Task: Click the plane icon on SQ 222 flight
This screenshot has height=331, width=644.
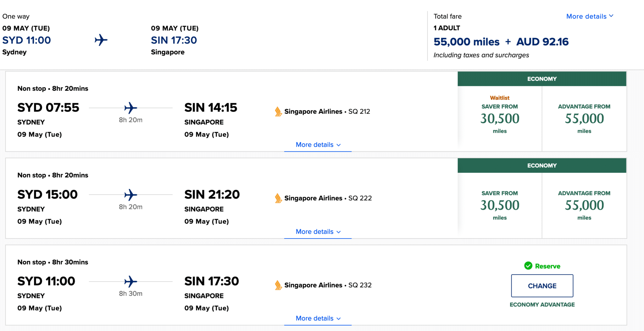Action: pyautogui.click(x=130, y=195)
